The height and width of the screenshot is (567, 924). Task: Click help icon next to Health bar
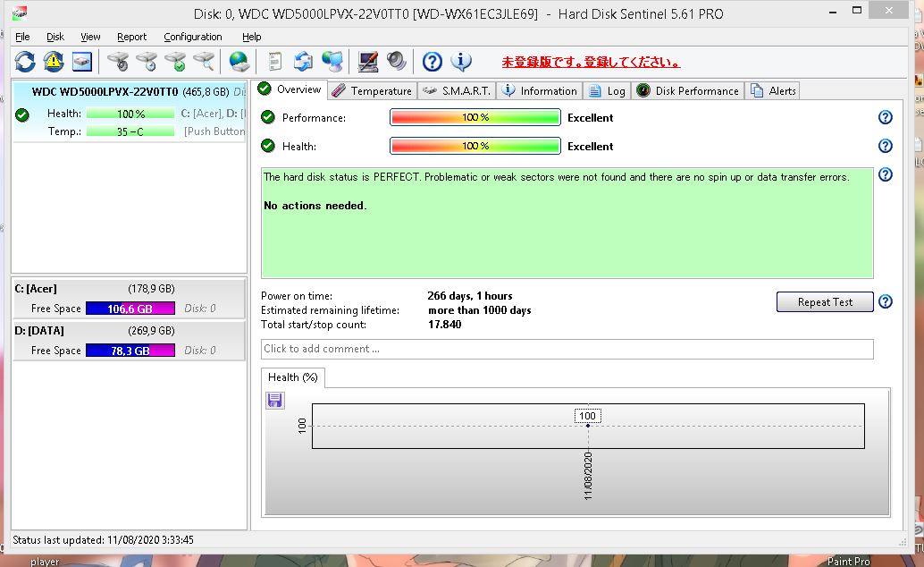pyautogui.click(x=885, y=146)
